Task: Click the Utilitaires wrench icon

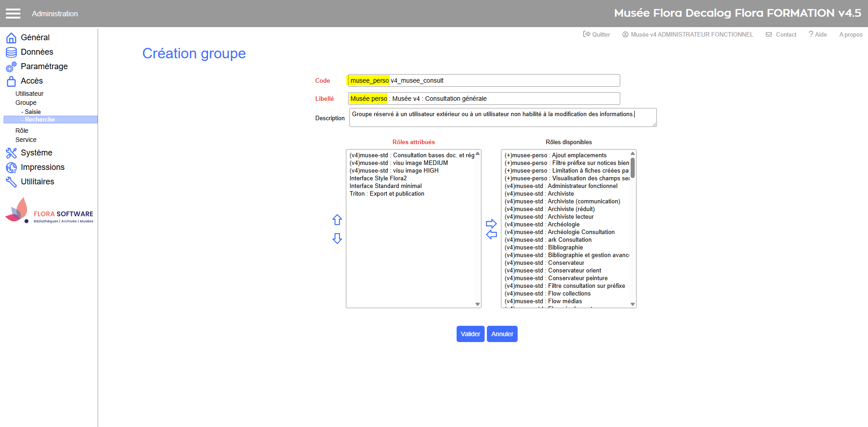Action: point(11,182)
